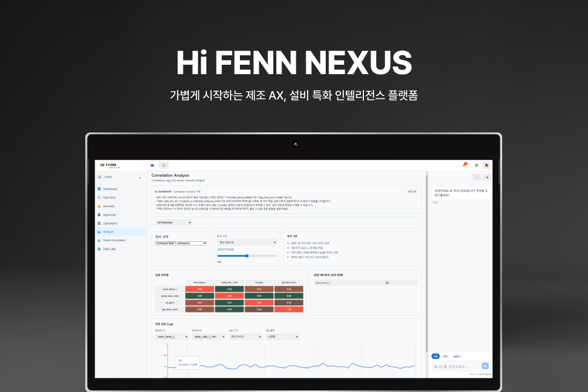Select the 'ask' chat mode pill

[x=436, y=356]
